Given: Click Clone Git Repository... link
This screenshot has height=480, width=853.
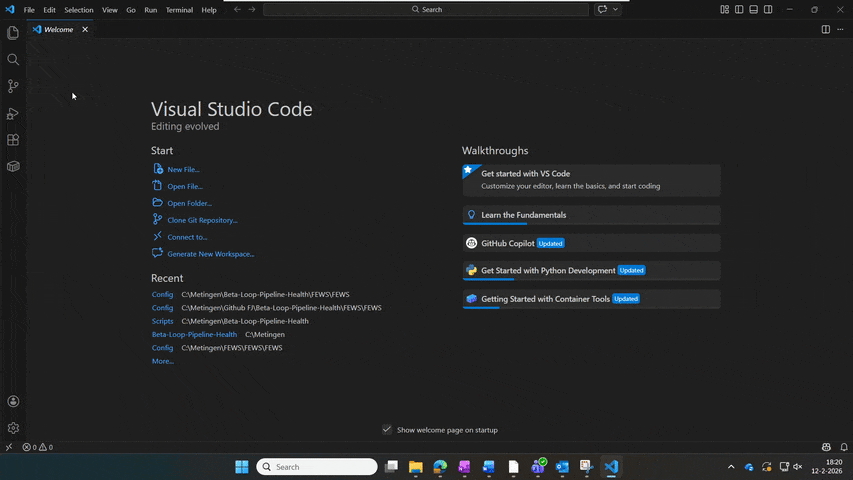Looking at the screenshot, I should point(202,220).
